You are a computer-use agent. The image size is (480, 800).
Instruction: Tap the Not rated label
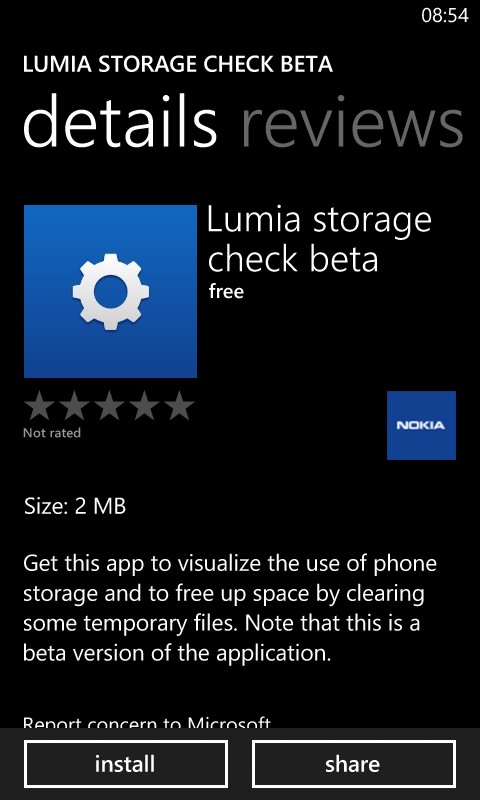pyautogui.click(x=52, y=433)
